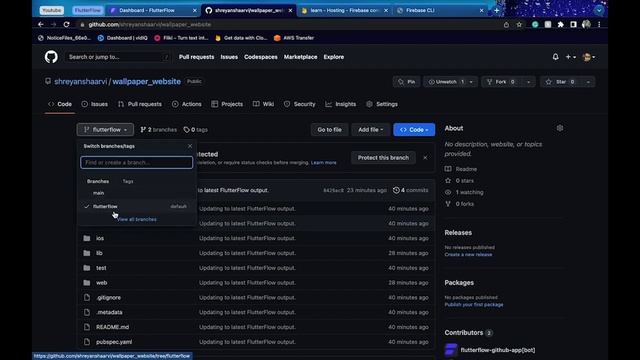This screenshot has height=360, width=640.
Task: Click Codespaces in the top navigation
Action: click(x=261, y=57)
